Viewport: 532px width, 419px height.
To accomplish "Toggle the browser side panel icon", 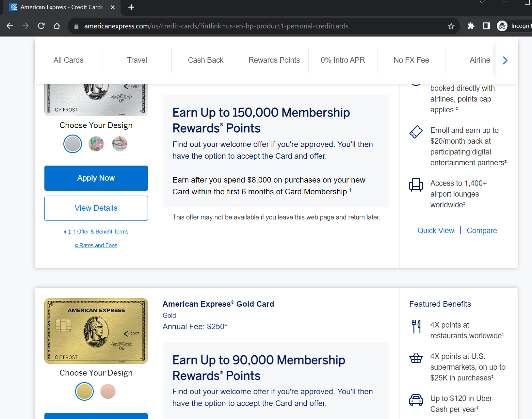I will click(486, 26).
